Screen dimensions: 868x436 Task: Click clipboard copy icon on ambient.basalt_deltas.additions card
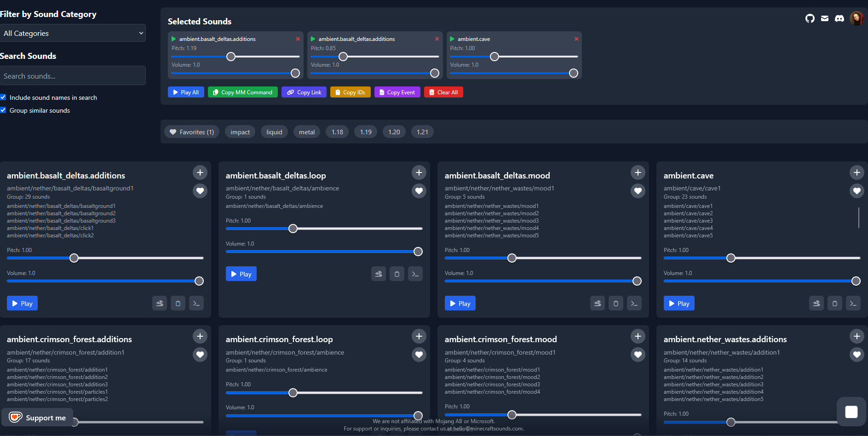coord(178,303)
